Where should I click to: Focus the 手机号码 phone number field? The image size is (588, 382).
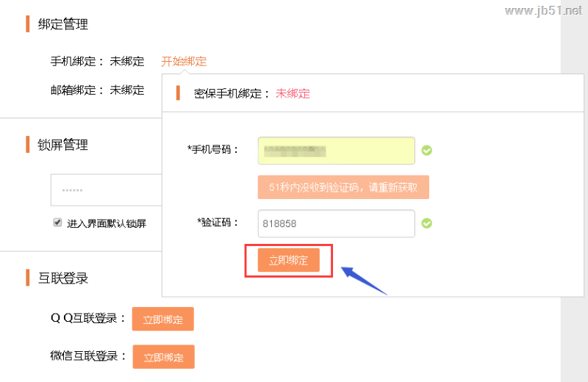coord(336,151)
